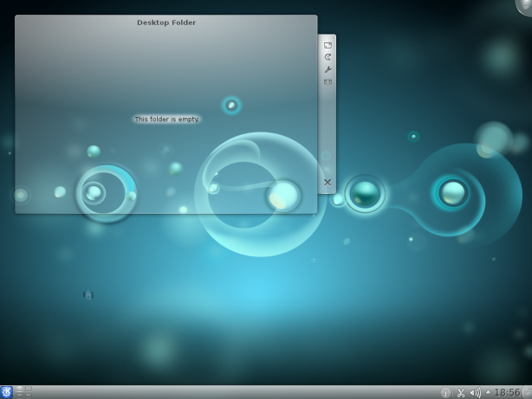Click the 'This folder is empty.' text

tap(166, 119)
